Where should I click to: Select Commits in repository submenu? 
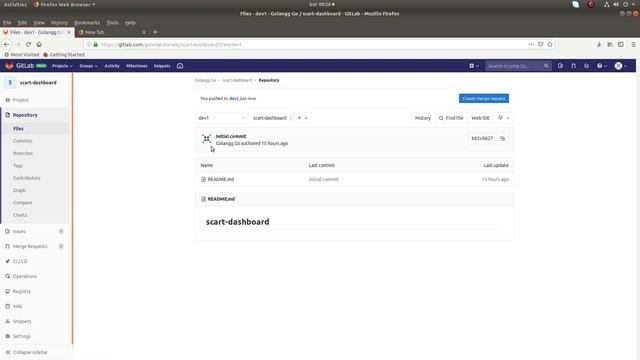click(22, 141)
